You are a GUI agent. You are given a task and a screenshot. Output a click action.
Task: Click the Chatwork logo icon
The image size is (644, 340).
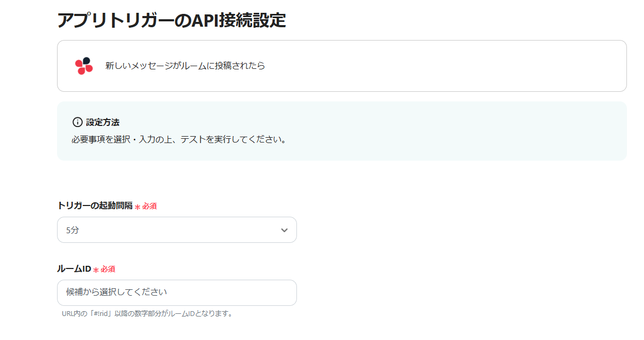tap(84, 66)
